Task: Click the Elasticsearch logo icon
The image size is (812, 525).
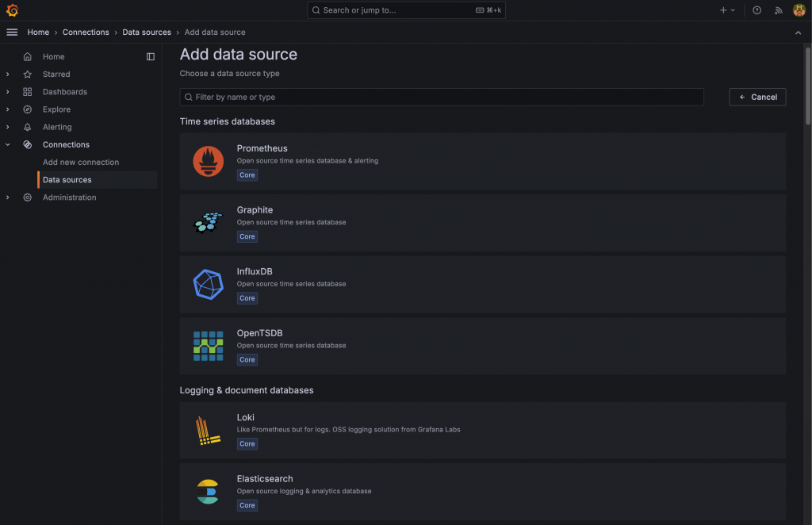Action: [209, 492]
